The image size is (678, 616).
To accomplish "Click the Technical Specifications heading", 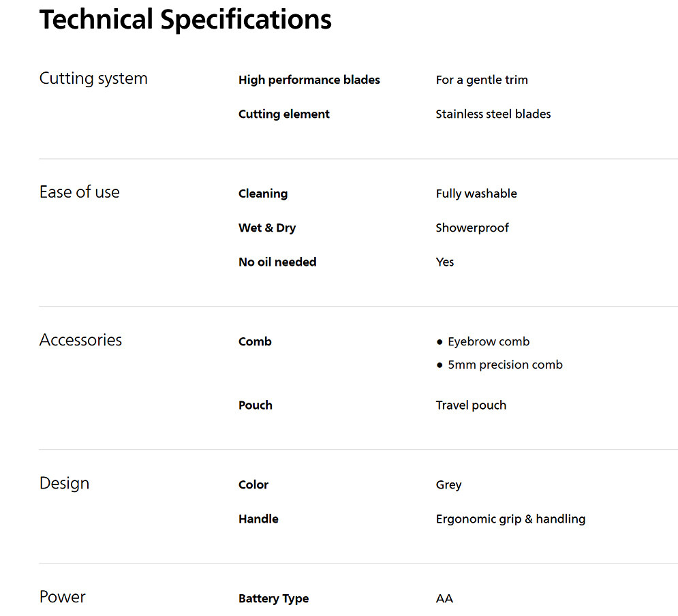I will [185, 20].
